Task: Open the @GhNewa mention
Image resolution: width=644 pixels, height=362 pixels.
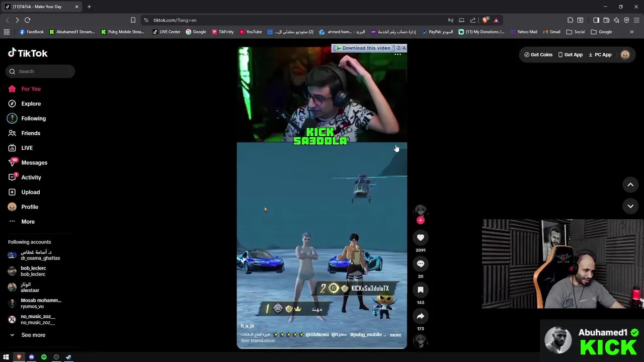Action: click(x=317, y=335)
